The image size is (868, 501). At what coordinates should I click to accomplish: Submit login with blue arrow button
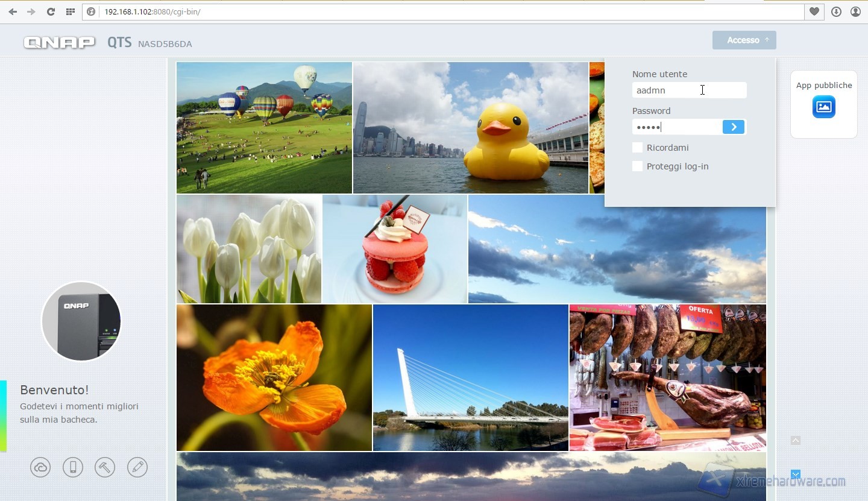pyautogui.click(x=733, y=127)
